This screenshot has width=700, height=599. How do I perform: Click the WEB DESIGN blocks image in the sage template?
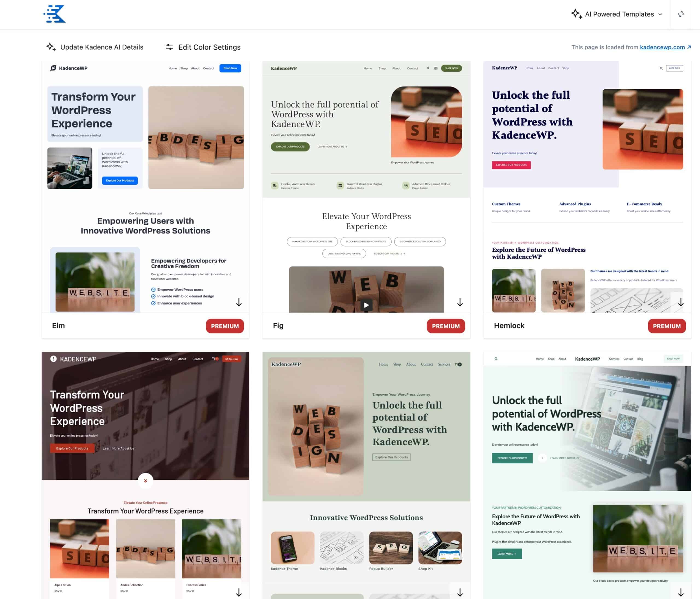pos(316,426)
